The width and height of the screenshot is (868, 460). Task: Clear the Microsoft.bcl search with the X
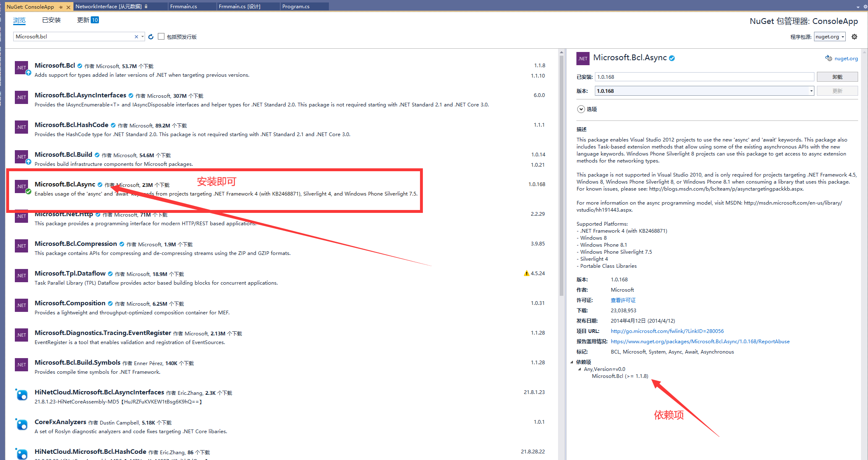click(x=136, y=36)
